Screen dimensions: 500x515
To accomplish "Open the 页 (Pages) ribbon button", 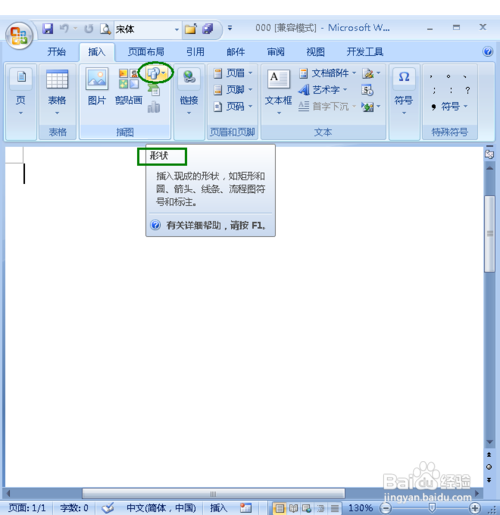I will (x=21, y=92).
